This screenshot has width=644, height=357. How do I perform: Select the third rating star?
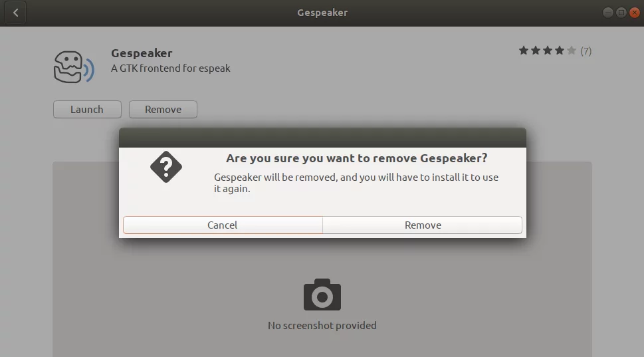[548, 51]
